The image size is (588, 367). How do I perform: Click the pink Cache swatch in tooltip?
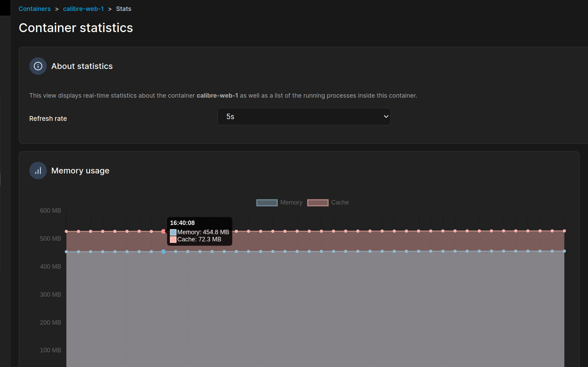pos(173,239)
